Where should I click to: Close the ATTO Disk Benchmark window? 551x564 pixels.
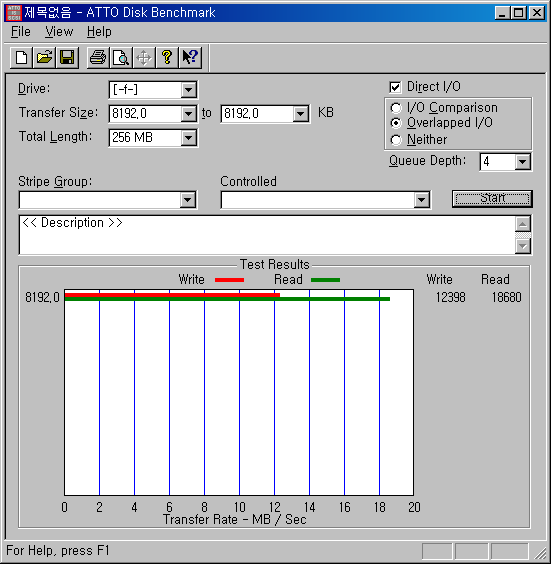[537, 13]
